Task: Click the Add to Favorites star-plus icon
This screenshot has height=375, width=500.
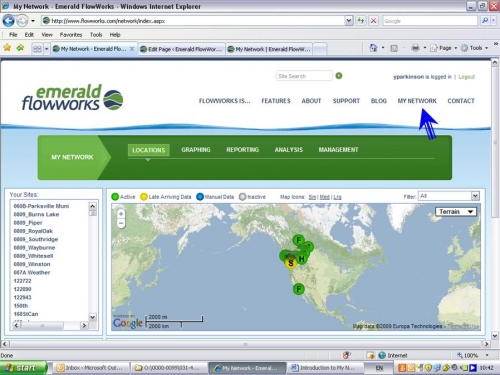Action: click(20, 48)
